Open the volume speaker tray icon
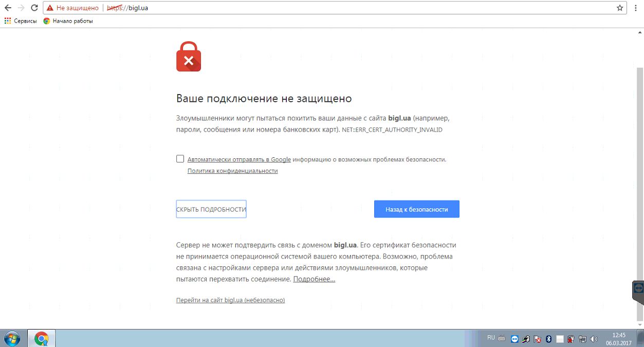Viewport: 644px width, 347px height. [x=594, y=339]
